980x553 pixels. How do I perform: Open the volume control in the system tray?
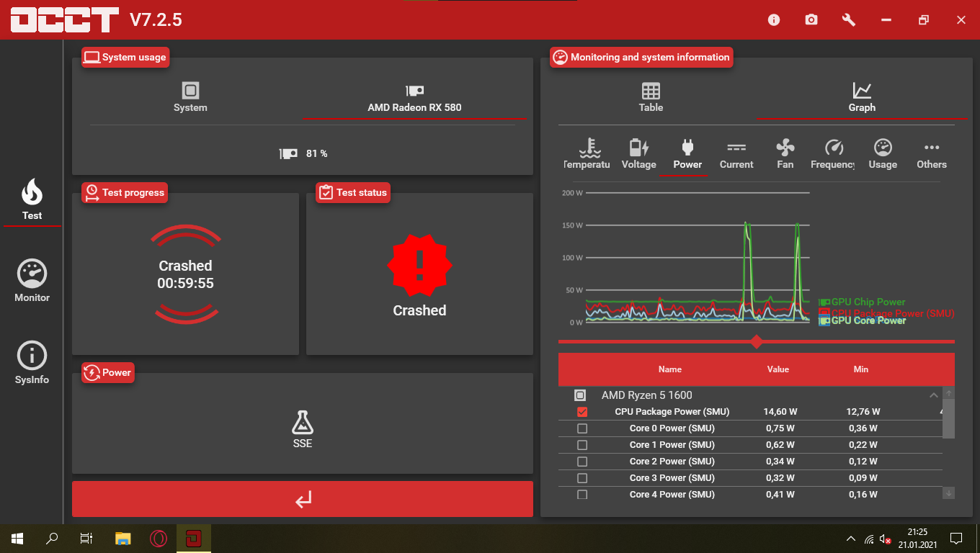pos(886,539)
